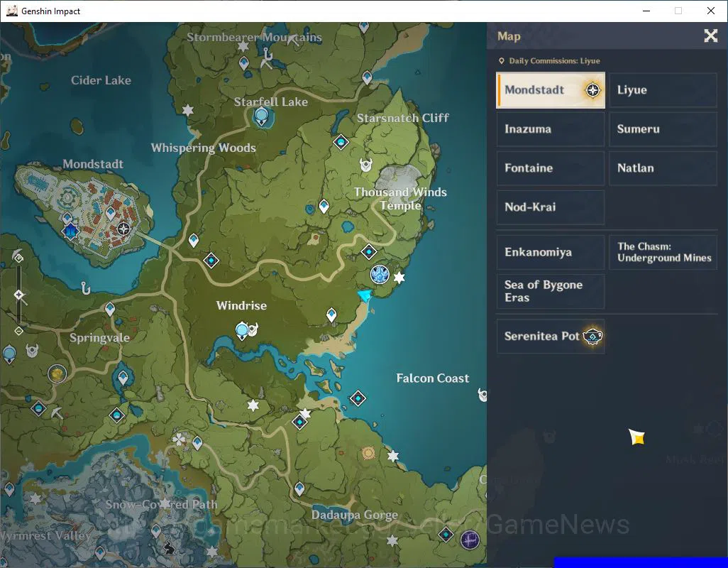Click the Serenitea Pot teapot icon
The image size is (728, 568).
(592, 336)
